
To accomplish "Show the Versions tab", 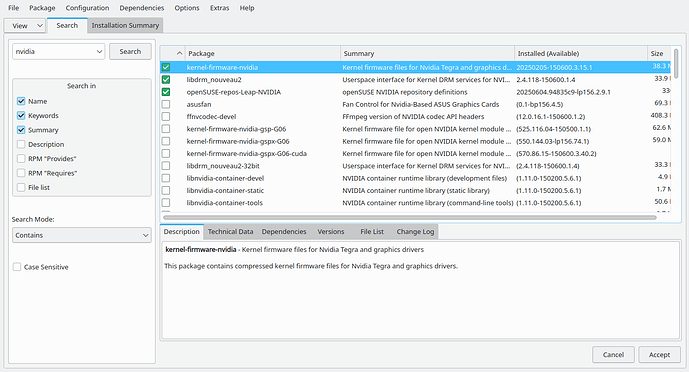I will click(x=331, y=231).
